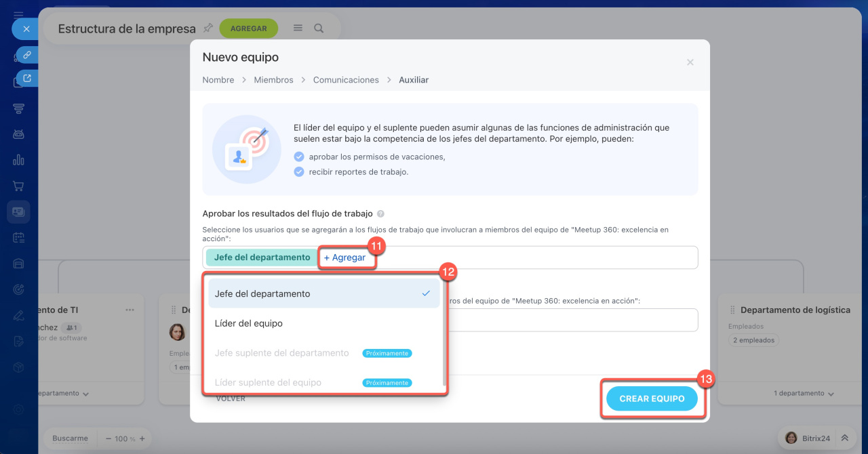
Task: Click the help question mark beside workflow title
Action: tap(380, 213)
